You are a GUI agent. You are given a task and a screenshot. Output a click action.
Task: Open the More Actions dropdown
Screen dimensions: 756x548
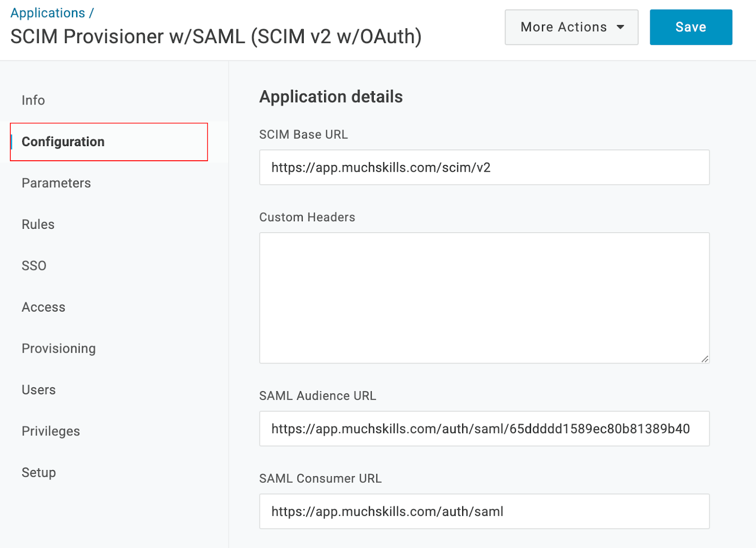pos(571,27)
